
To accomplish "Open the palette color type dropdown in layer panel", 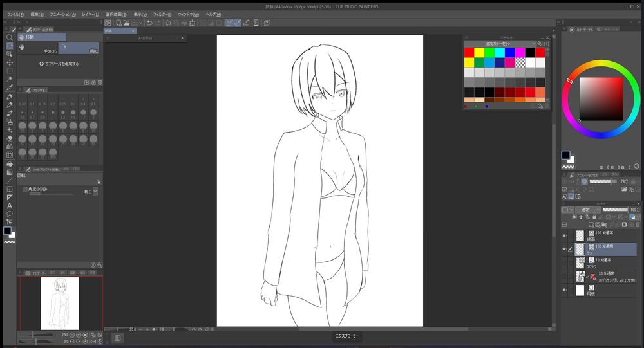I will [568, 210].
